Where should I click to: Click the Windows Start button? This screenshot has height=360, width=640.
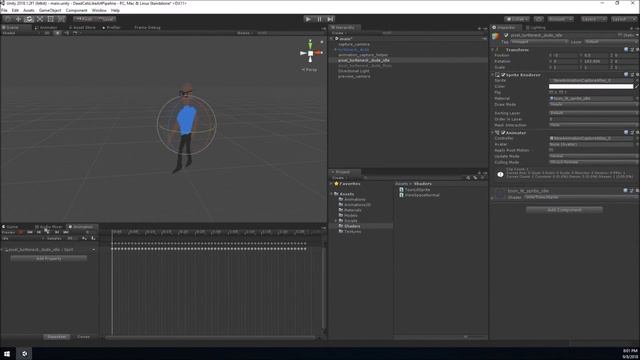pos(7,353)
